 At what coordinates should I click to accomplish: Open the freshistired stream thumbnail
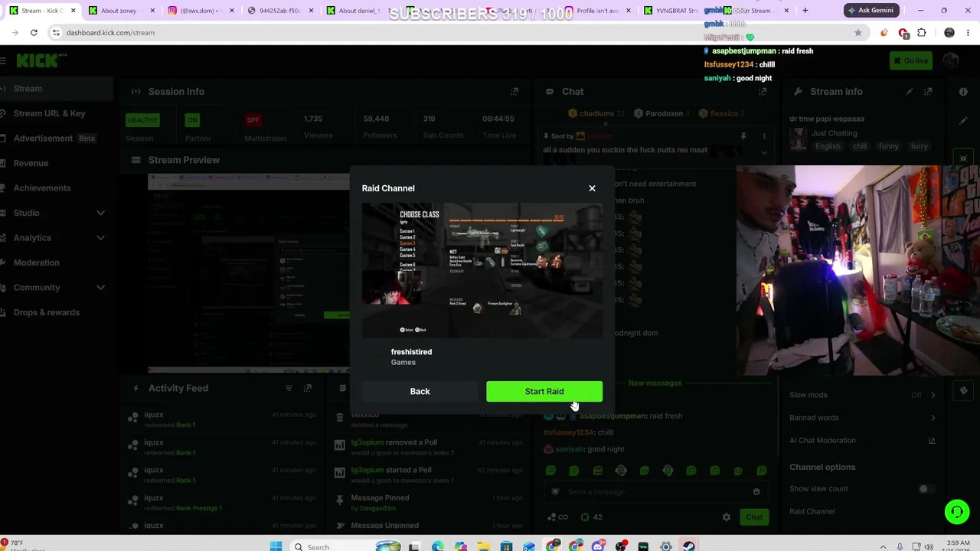click(x=482, y=270)
